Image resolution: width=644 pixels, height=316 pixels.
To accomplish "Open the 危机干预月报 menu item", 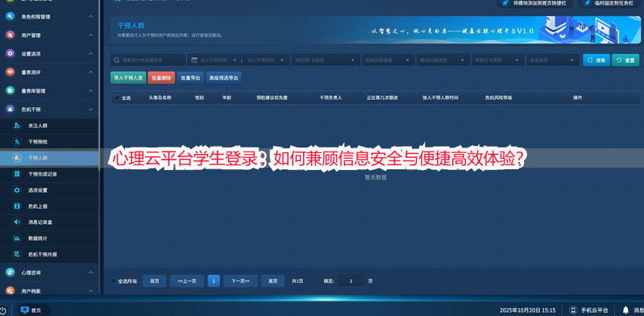I will (49, 255).
